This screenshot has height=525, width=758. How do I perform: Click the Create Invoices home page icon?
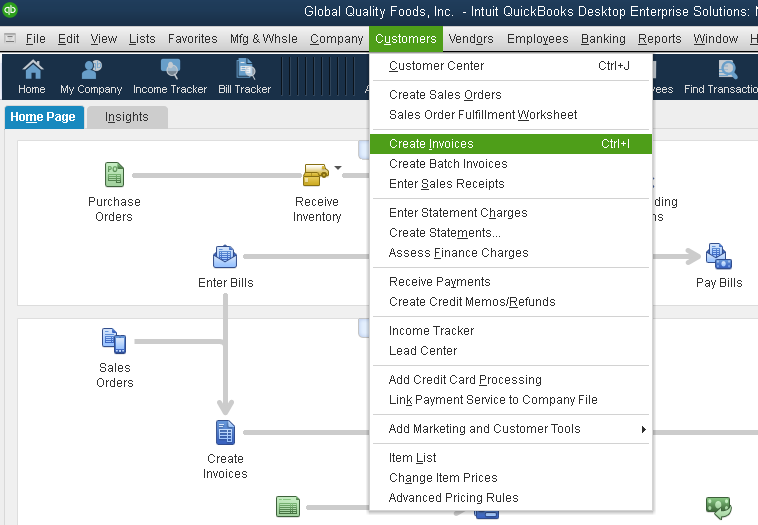tap(225, 432)
